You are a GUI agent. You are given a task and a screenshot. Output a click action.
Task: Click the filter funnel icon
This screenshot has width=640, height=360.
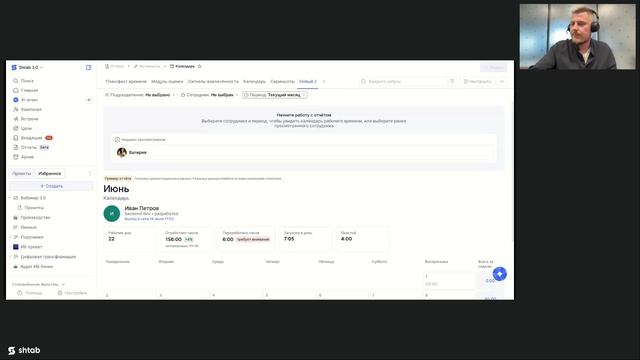click(x=452, y=82)
